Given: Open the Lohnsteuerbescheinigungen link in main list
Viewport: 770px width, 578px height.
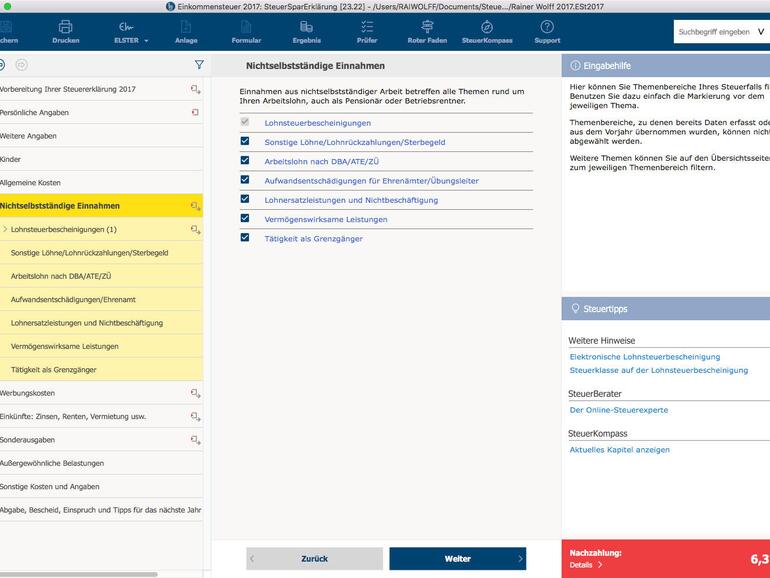Looking at the screenshot, I should [x=317, y=123].
